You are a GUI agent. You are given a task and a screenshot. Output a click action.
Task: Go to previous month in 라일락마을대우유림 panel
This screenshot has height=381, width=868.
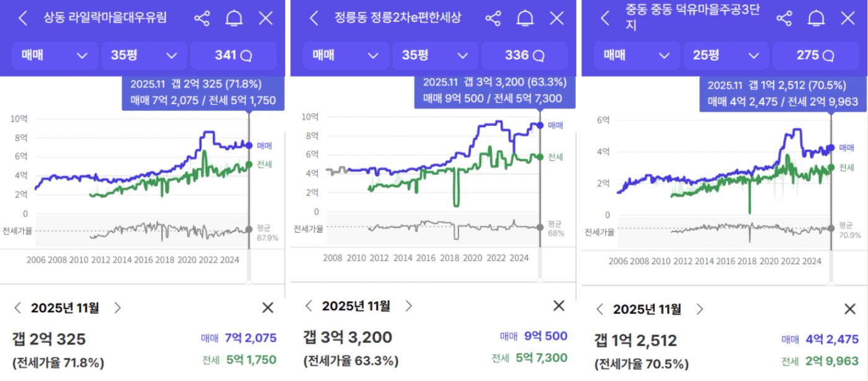click(17, 308)
